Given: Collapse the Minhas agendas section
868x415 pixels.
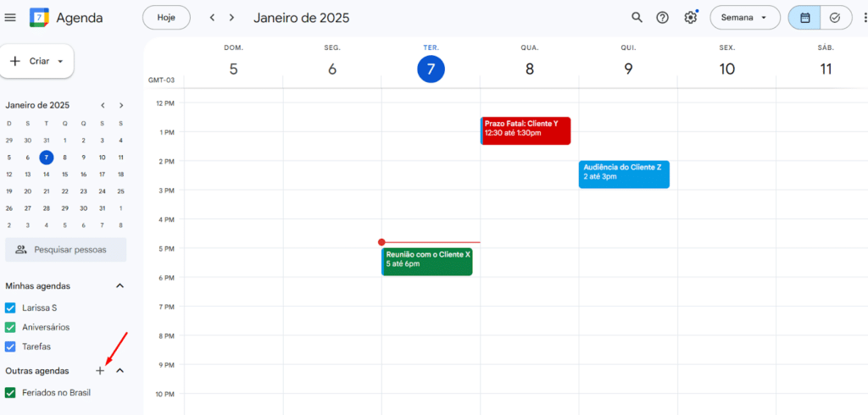Looking at the screenshot, I should coord(120,286).
